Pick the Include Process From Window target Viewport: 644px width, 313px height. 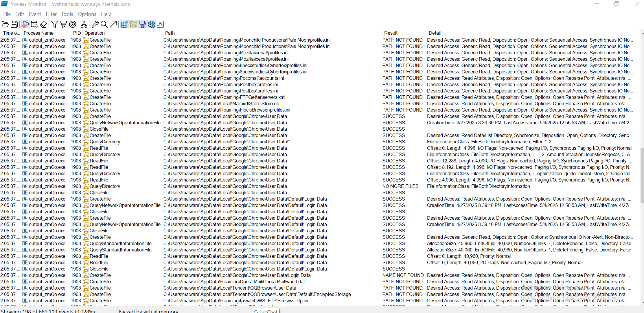73,24
